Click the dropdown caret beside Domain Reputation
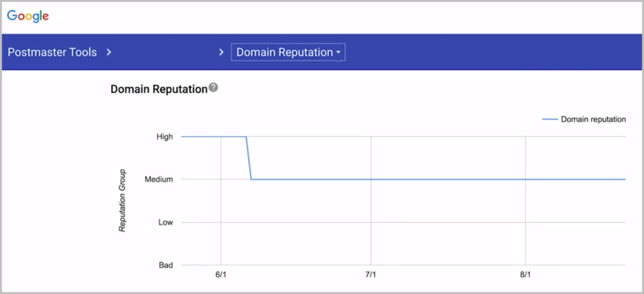 339,52
